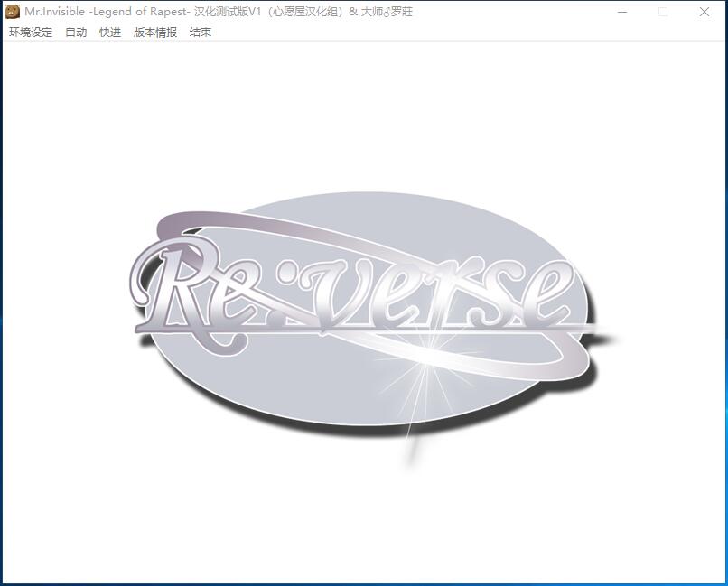Minimize the game window
728x586 pixels.
(622, 12)
